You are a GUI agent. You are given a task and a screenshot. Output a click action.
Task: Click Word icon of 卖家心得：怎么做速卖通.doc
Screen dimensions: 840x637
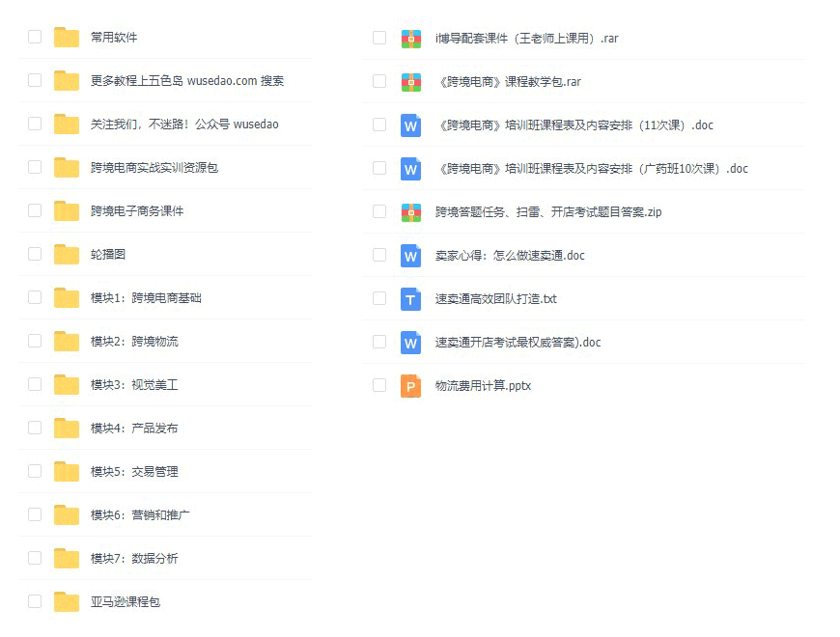pyautogui.click(x=411, y=256)
